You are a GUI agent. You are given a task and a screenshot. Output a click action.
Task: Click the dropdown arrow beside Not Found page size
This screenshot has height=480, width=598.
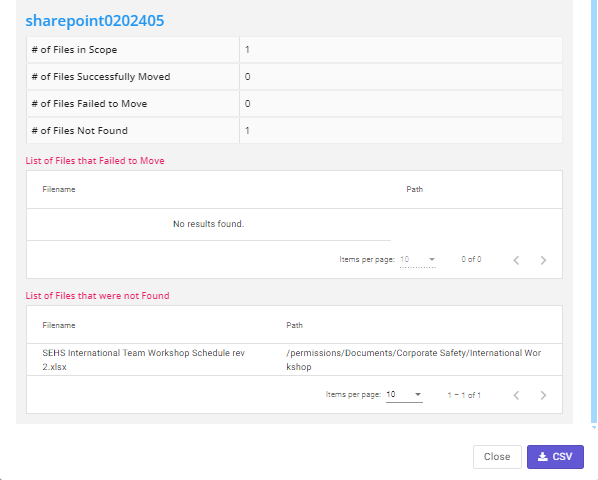tap(418, 395)
